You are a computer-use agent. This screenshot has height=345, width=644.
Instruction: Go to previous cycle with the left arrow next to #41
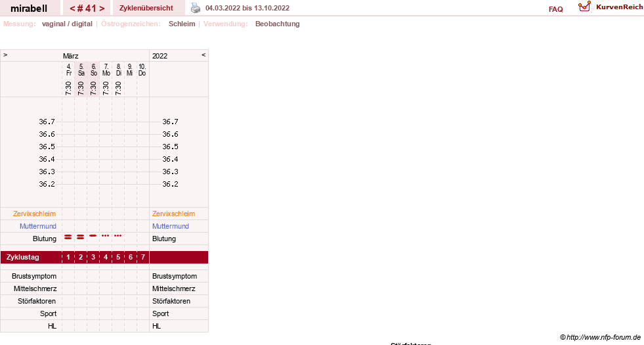[72, 9]
